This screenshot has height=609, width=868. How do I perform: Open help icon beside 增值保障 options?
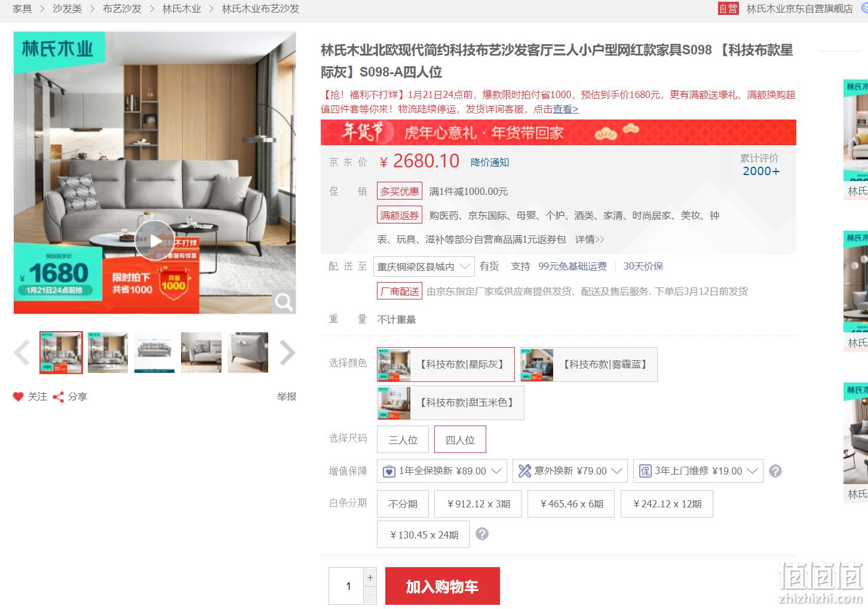click(x=775, y=471)
